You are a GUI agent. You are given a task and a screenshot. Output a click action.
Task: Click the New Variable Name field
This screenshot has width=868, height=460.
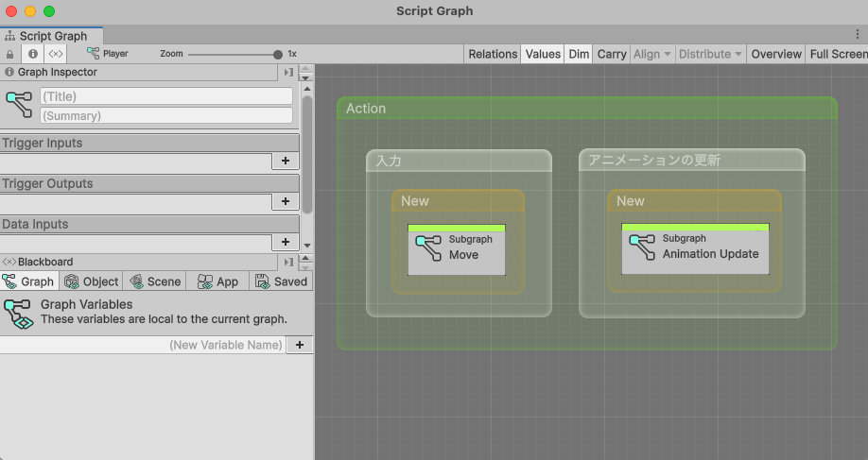coord(143,345)
